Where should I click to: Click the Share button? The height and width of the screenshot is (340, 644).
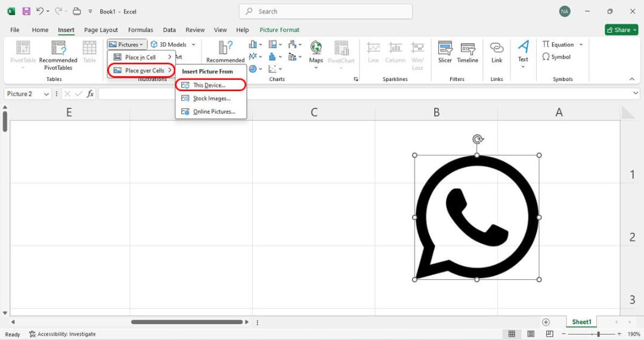(x=621, y=30)
